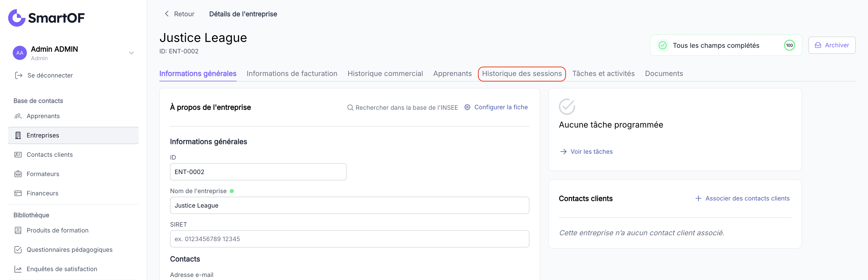The image size is (868, 280).
Task: Click the arrow beside Voir les tâches
Action: coord(563,152)
